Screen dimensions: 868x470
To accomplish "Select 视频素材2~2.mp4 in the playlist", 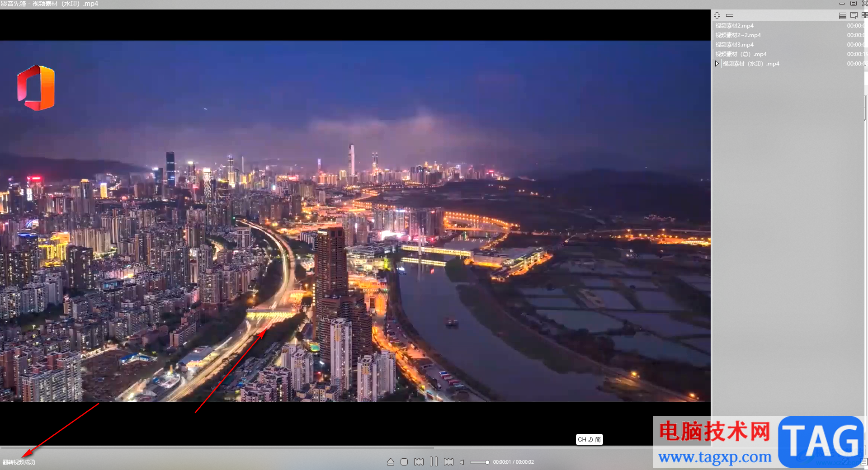I will click(789, 35).
